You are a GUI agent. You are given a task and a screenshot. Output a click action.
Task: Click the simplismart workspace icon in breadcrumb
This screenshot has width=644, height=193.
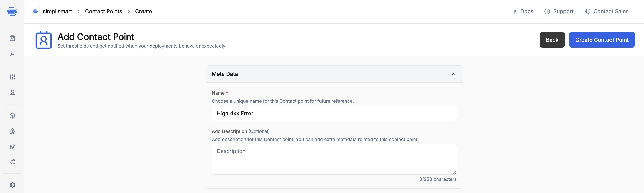click(35, 11)
